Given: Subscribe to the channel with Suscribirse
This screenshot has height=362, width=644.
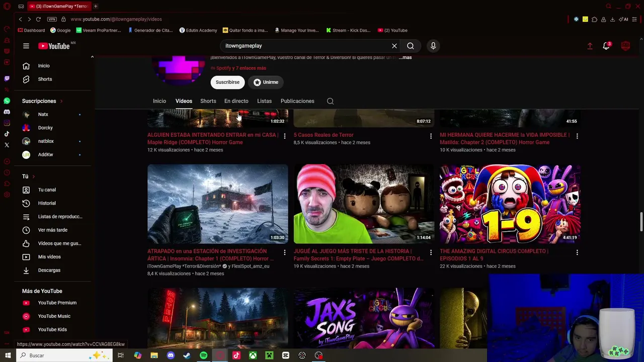Looking at the screenshot, I should [x=227, y=82].
